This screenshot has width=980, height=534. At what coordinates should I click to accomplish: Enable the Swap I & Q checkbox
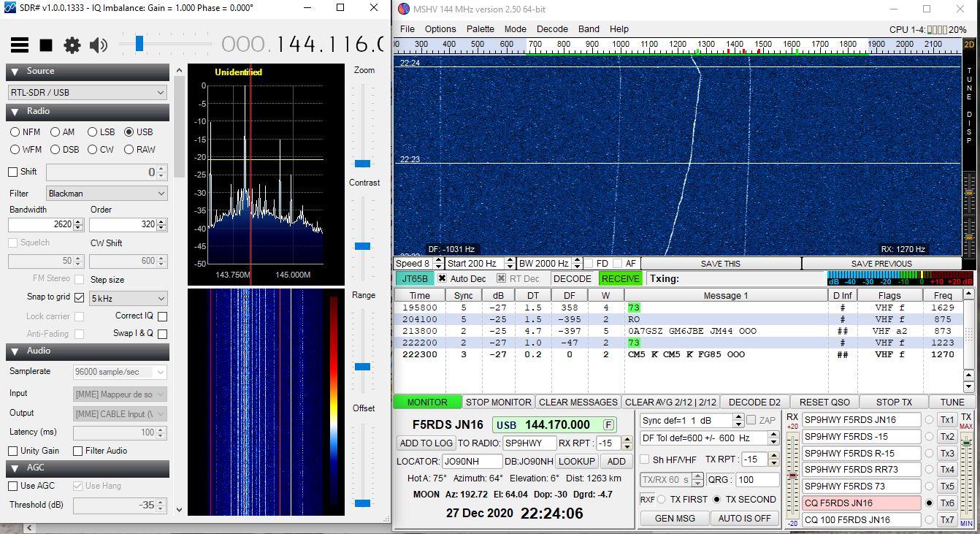point(162,334)
